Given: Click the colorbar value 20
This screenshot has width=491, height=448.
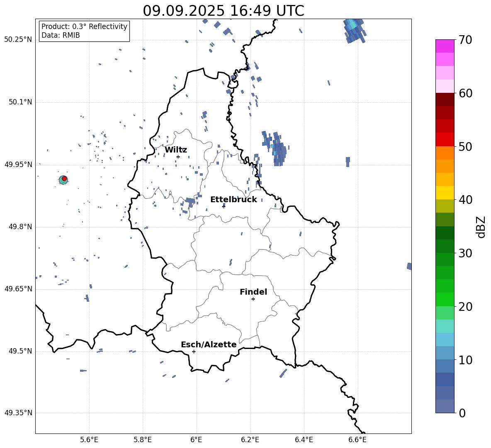Looking at the screenshot, I should pyautogui.click(x=465, y=307).
